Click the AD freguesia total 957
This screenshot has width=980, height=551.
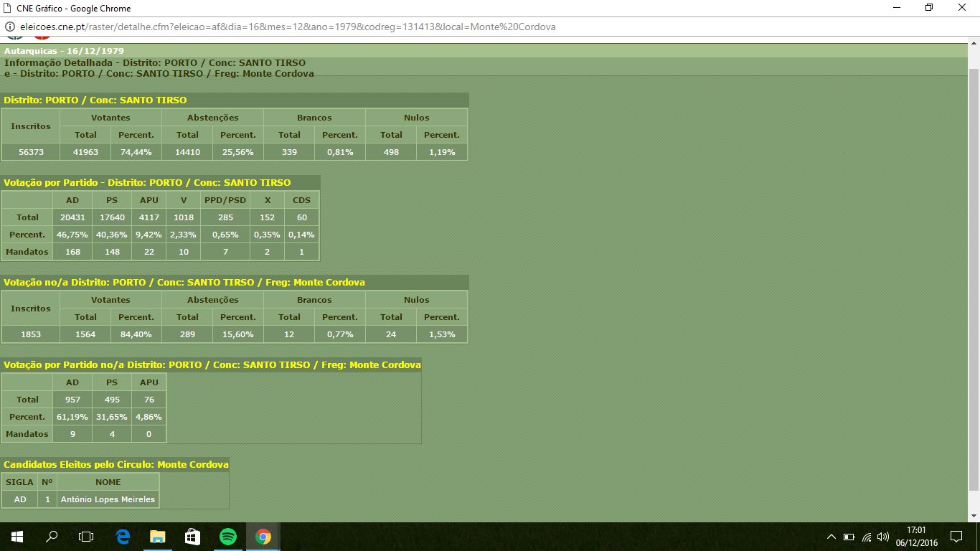coord(72,400)
